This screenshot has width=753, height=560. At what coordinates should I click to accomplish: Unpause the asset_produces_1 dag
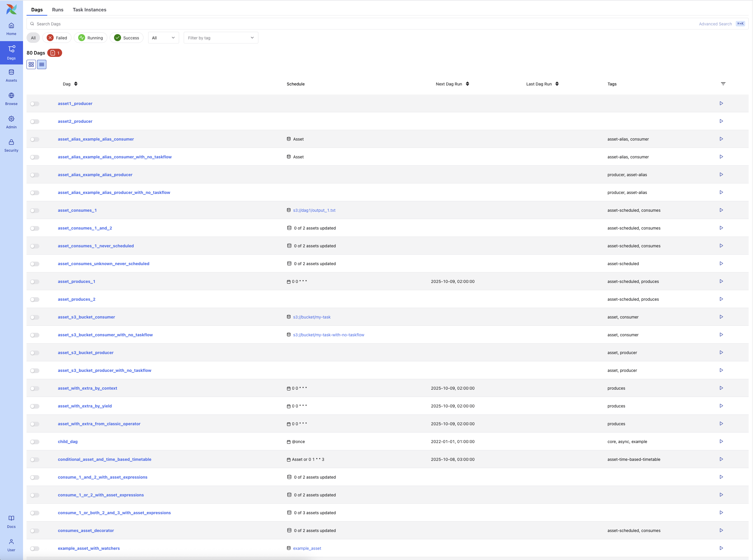click(x=35, y=282)
